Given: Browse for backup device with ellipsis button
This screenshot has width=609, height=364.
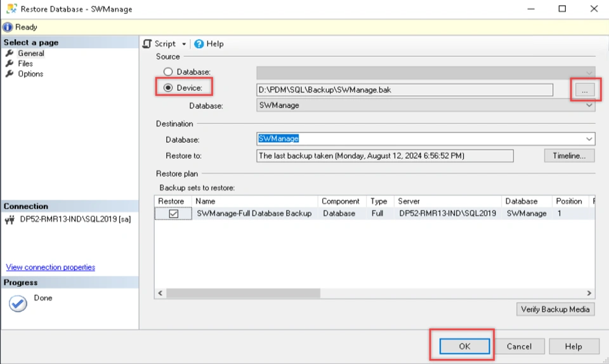Looking at the screenshot, I should (x=584, y=90).
